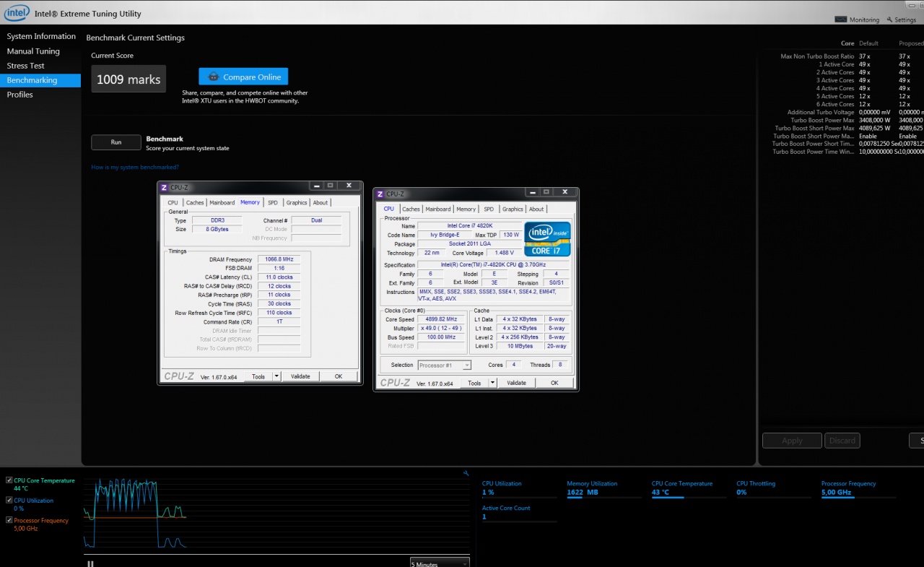The image size is (924, 567).
Task: Toggle CPU Utilization graph checkbox
Action: point(9,500)
